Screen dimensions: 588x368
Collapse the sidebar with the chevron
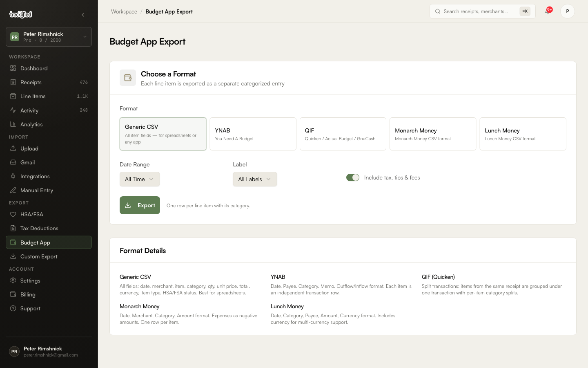(x=83, y=15)
